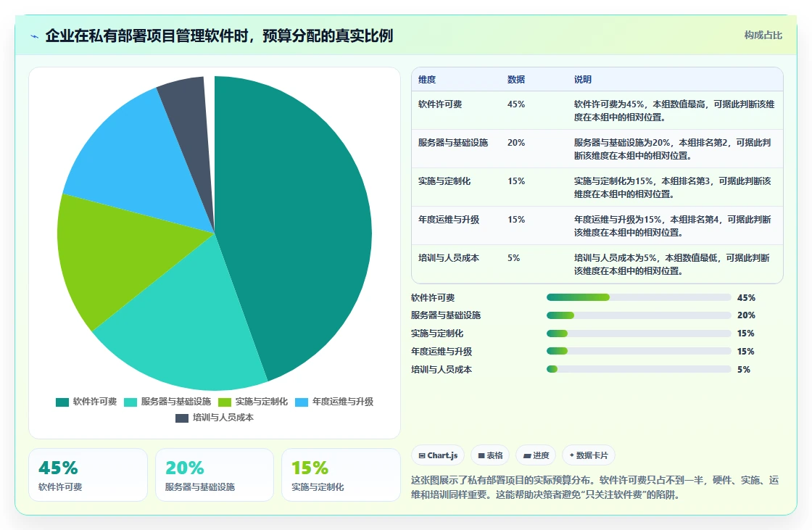
Task: Click the description for 培训与人员成本为5%
Action: click(672, 264)
